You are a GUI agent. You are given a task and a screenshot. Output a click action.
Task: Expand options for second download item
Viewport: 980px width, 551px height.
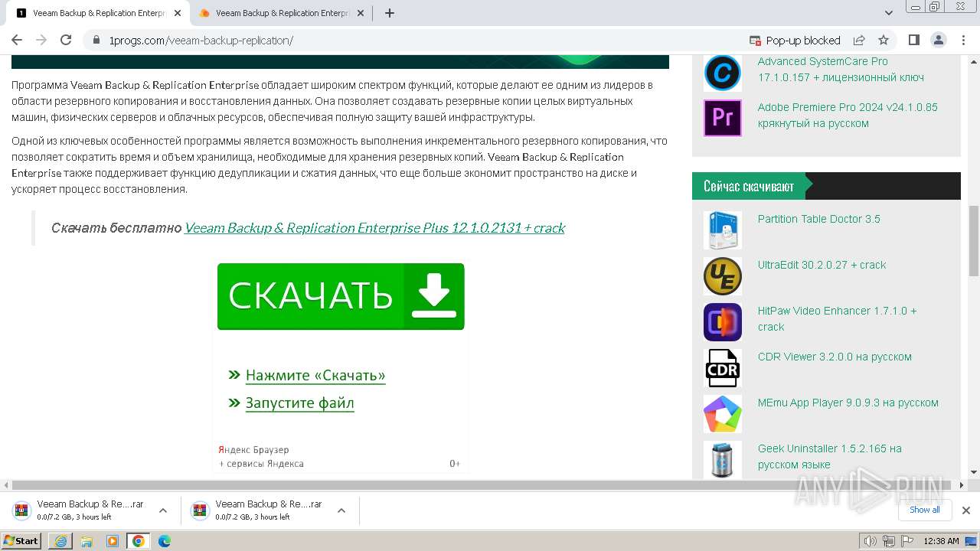[x=341, y=510]
